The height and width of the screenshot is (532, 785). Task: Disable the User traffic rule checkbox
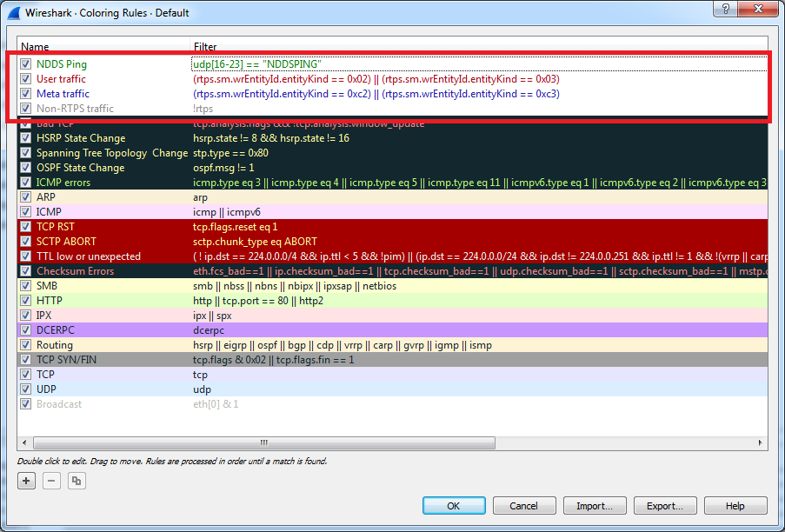[25, 79]
